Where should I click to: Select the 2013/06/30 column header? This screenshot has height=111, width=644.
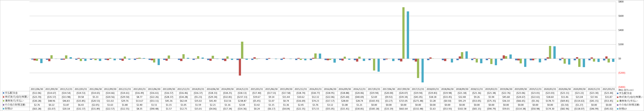[154, 89]
